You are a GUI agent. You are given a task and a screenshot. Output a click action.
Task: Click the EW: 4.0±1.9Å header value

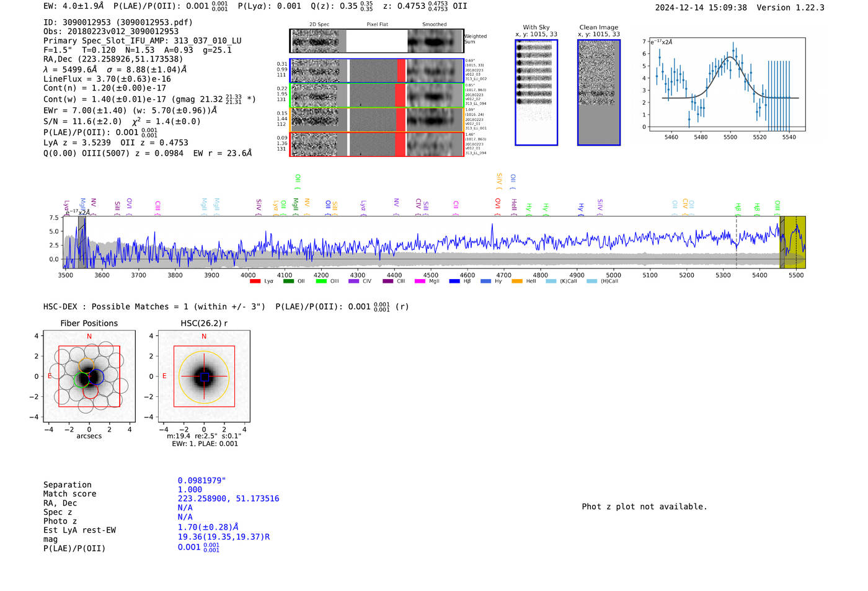tap(74, 6)
